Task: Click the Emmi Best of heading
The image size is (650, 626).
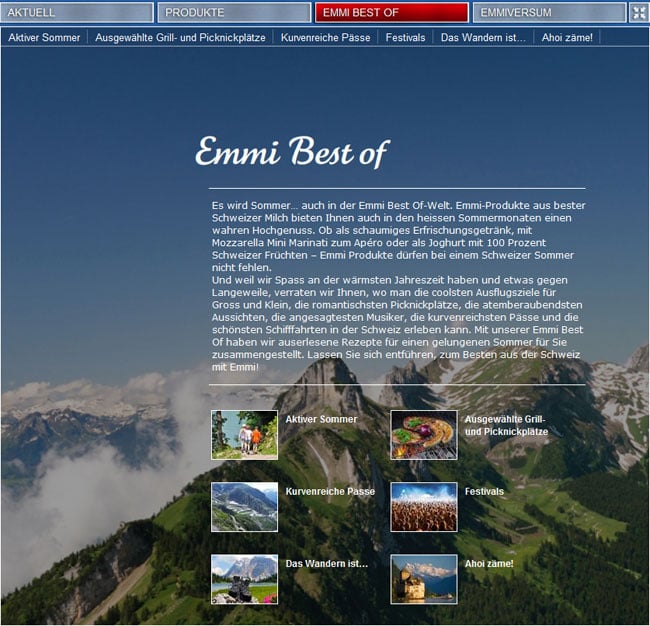Action: click(x=292, y=152)
